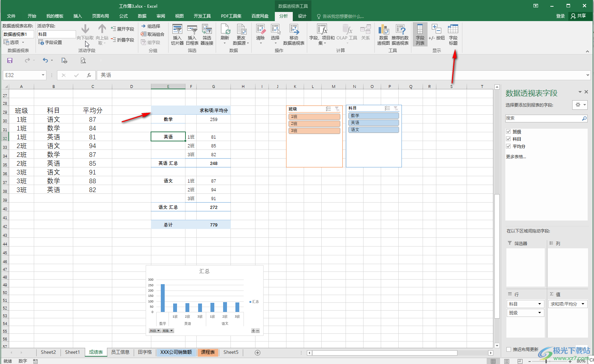The height and width of the screenshot is (364, 594).
Task: Click the print preview magnifier icon
Action: pos(83,60)
